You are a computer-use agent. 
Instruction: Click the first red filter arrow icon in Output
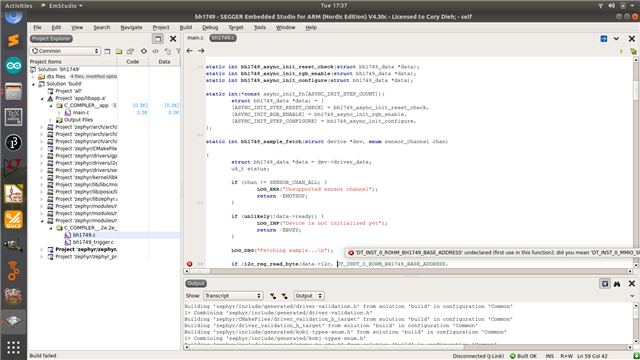coord(273,296)
